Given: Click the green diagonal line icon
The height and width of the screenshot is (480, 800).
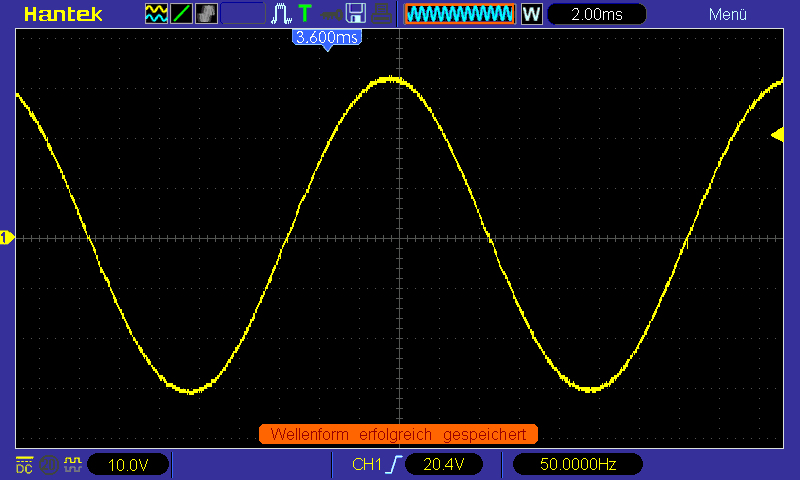Looking at the screenshot, I should tap(182, 14).
